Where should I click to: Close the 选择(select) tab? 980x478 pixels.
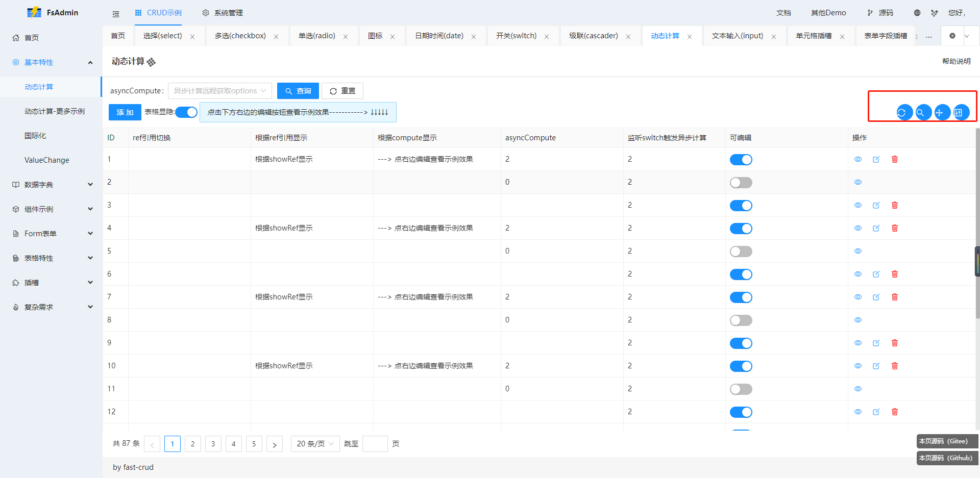click(192, 37)
